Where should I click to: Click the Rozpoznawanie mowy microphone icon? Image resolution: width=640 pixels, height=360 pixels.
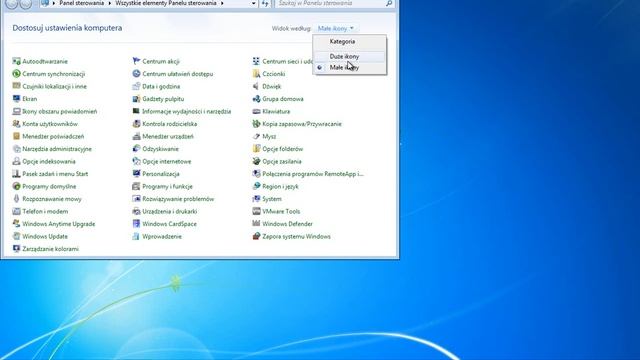[x=16, y=199]
